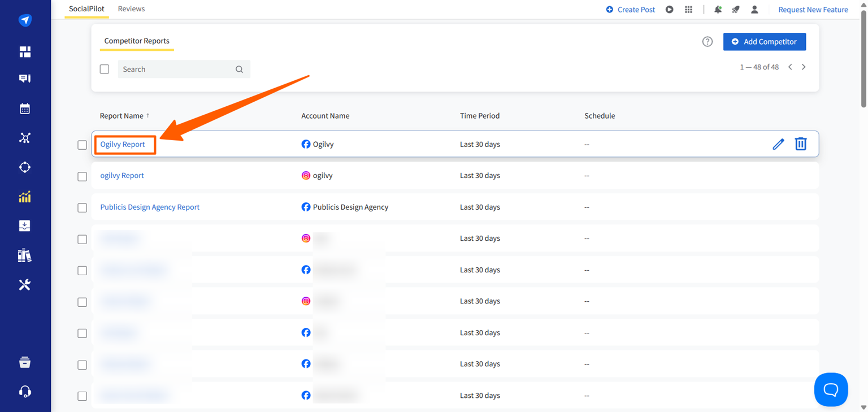Viewport: 868px width, 412px height.
Task: Switch to the SocialPilot tab
Action: [x=86, y=9]
